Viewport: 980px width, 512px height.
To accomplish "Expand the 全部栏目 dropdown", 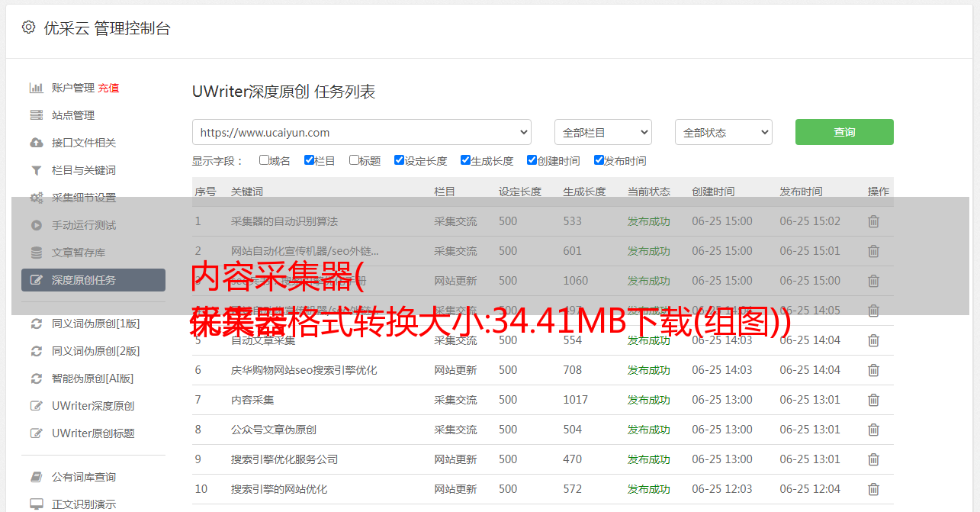I will point(602,132).
